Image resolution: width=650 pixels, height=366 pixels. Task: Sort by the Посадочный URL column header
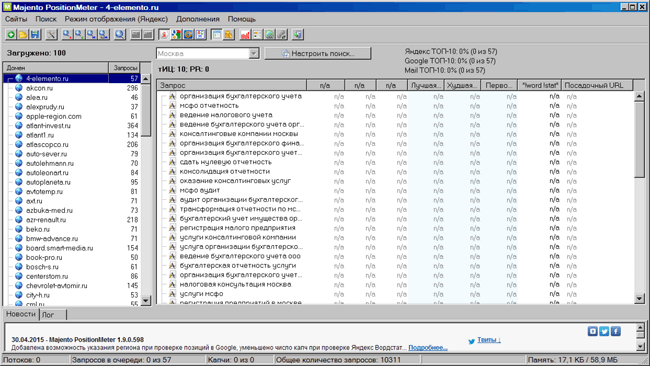tap(597, 85)
